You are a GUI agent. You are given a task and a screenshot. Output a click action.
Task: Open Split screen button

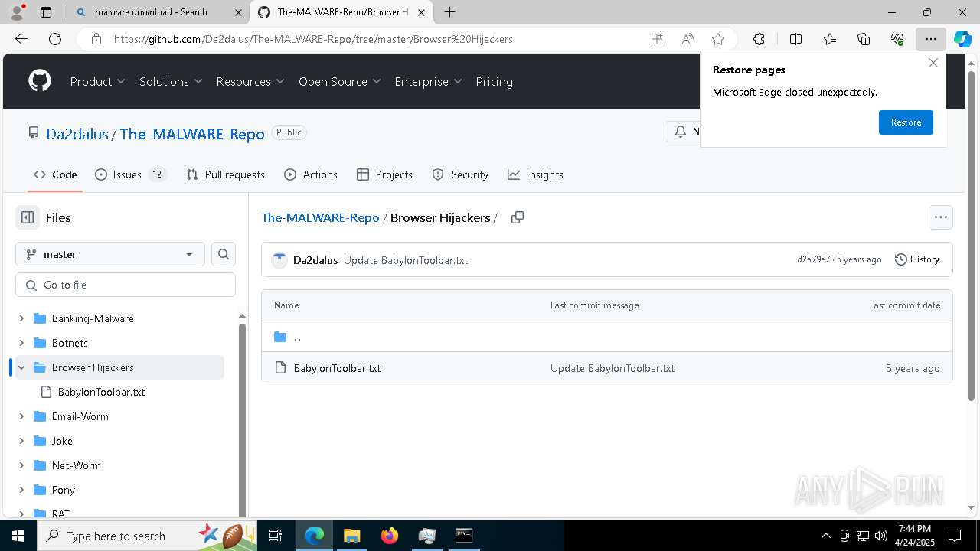(x=795, y=39)
